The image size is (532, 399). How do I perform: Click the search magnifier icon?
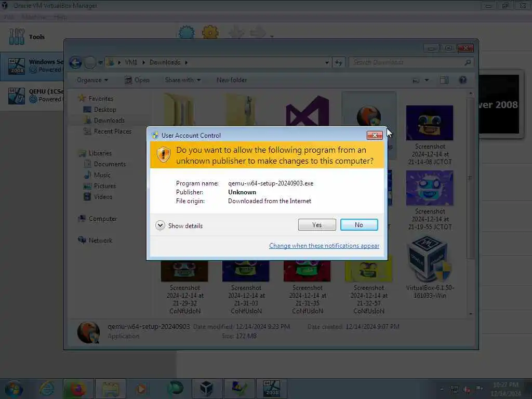pyautogui.click(x=468, y=62)
